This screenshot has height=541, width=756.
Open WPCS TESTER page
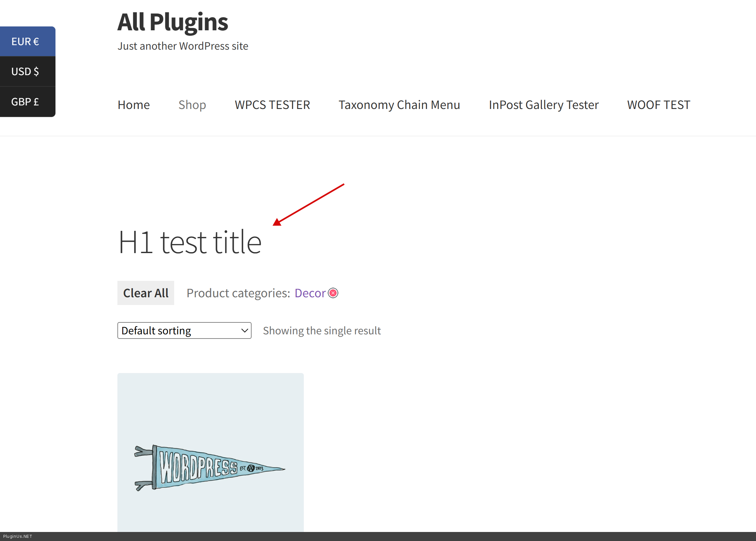tap(272, 105)
